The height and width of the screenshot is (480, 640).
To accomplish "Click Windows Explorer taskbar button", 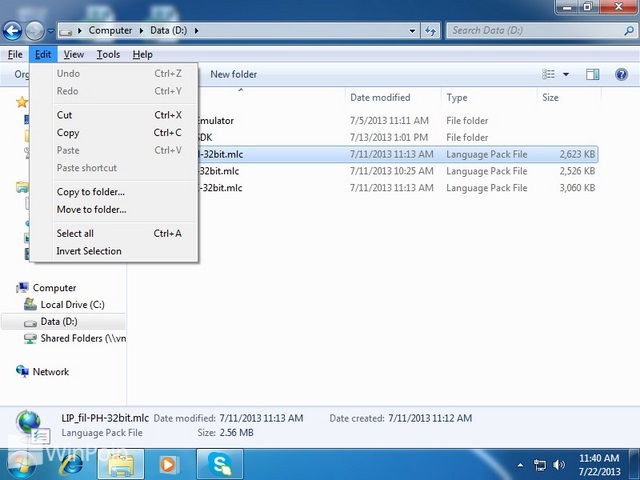I will (121, 464).
